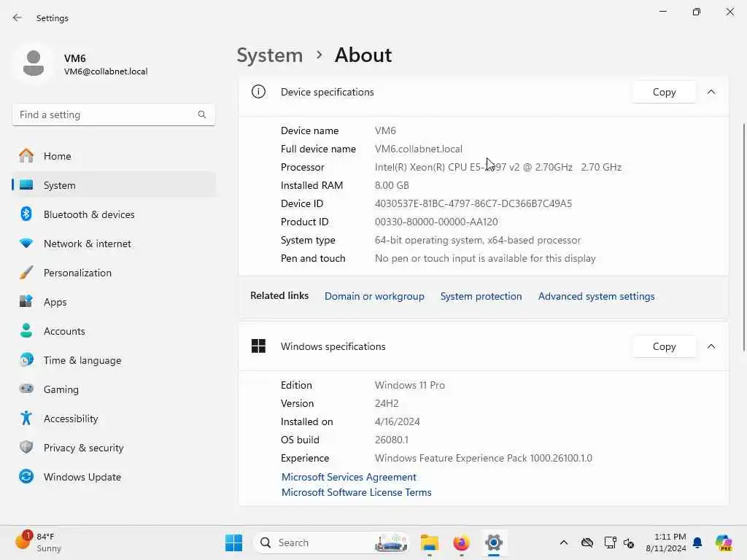Click the Installed RAM value 8.00 GB
The image size is (747, 560).
[x=392, y=185]
